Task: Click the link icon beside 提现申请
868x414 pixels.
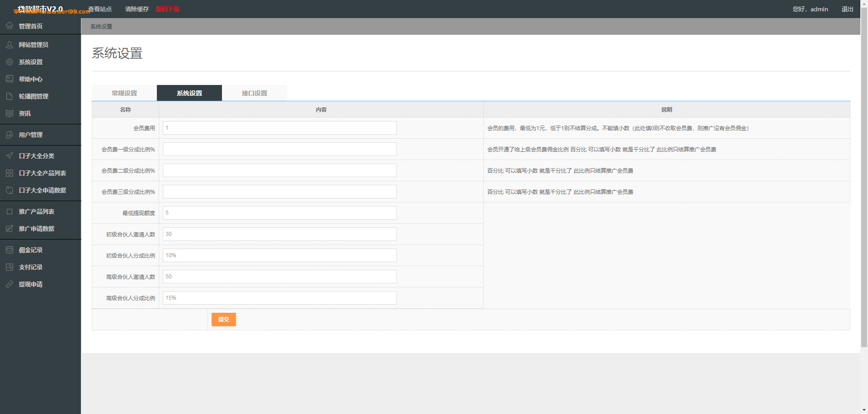Action: click(x=9, y=284)
